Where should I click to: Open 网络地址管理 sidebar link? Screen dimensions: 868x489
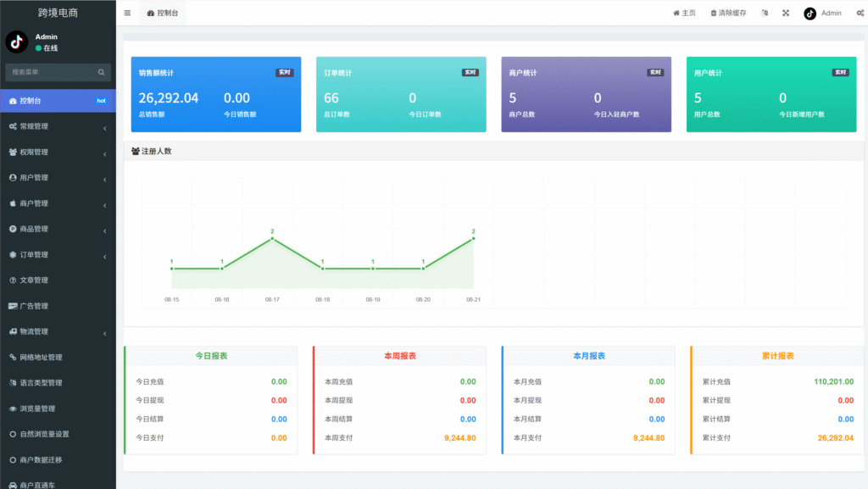click(x=41, y=357)
